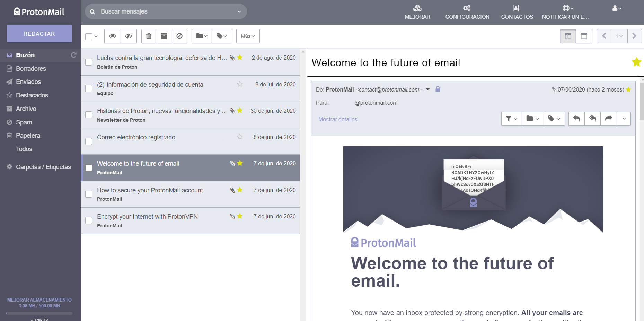Viewport: 644px width, 321px height.
Task: Open CONTACTOS page
Action: (517, 12)
